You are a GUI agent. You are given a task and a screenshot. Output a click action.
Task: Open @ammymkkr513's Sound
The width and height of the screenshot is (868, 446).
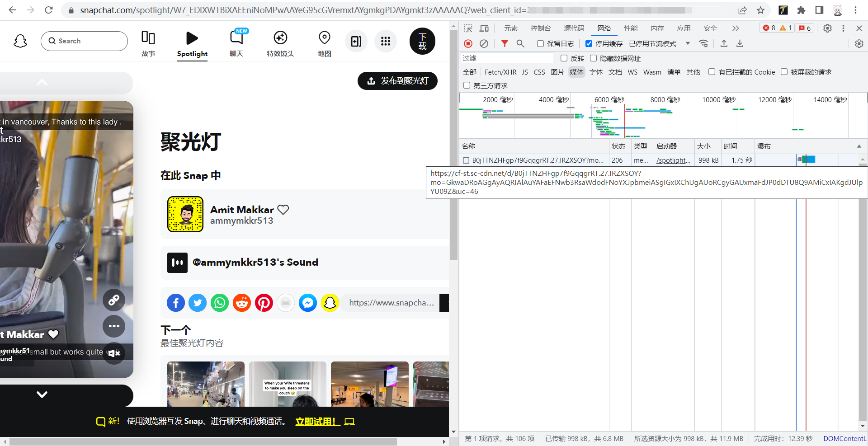(x=305, y=263)
